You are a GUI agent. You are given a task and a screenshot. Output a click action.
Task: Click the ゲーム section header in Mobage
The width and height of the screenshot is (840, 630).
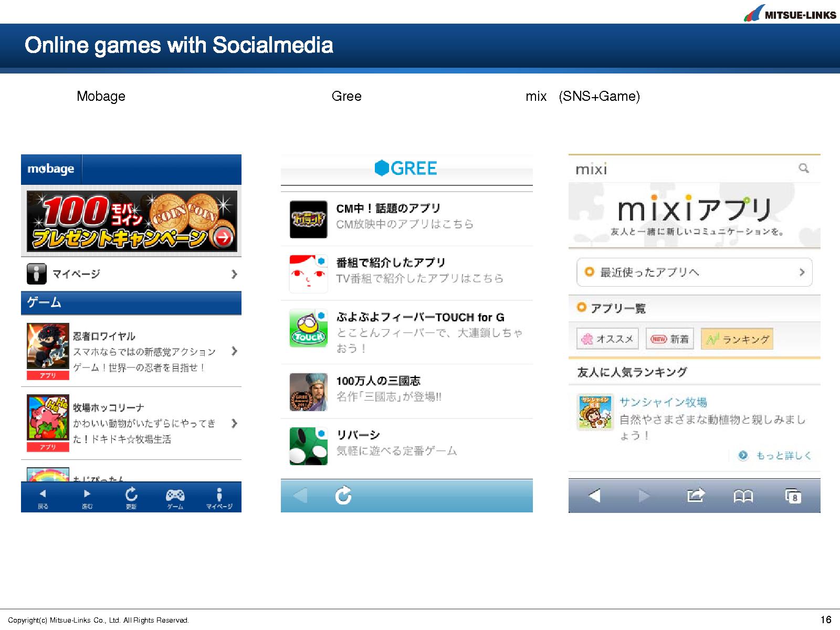131,303
